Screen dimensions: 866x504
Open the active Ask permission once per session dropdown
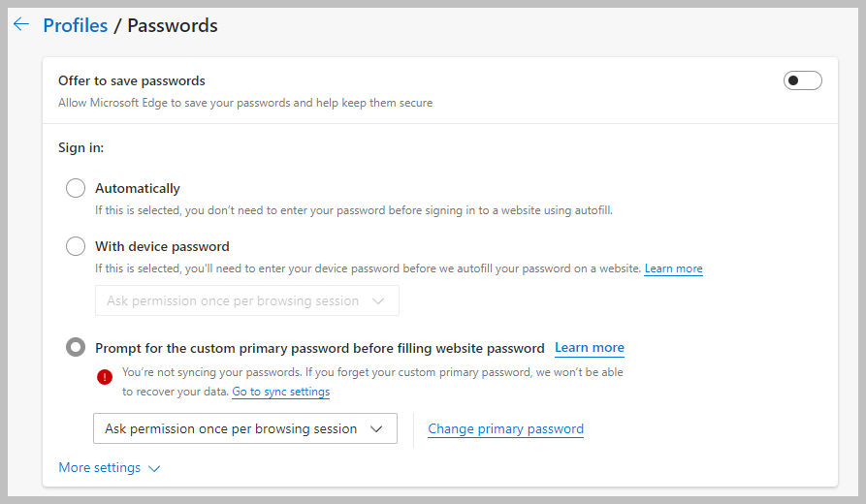tap(244, 429)
